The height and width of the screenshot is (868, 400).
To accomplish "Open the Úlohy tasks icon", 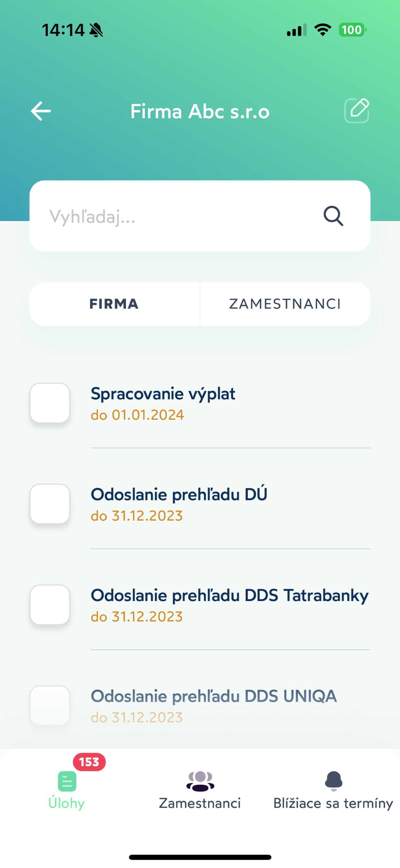I will [x=67, y=781].
